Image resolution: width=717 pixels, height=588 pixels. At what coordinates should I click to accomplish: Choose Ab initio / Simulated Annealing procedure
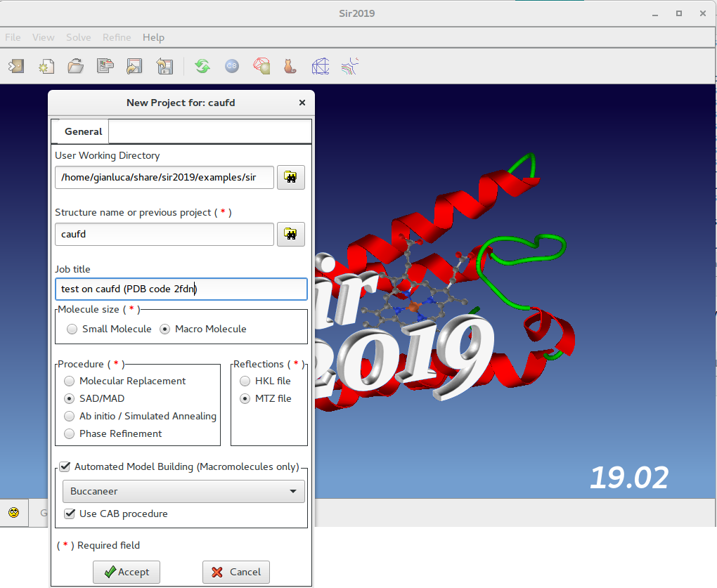pos(69,416)
